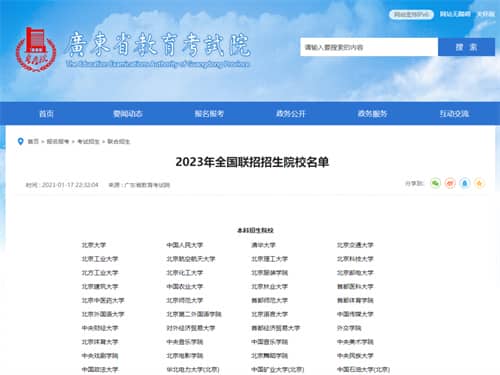Select 北京化工大学 in the school list
Screen dimensions: 500x375
(x=185, y=273)
